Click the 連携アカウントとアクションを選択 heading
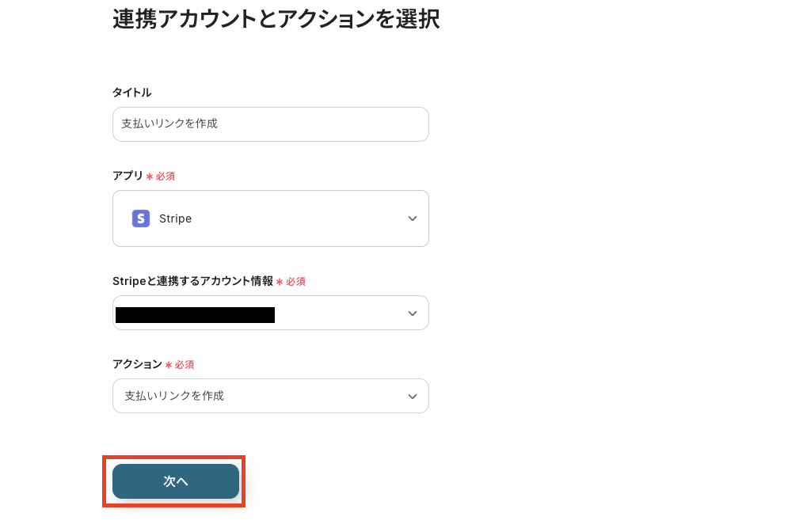This screenshot has height=532, width=803. coord(276,19)
